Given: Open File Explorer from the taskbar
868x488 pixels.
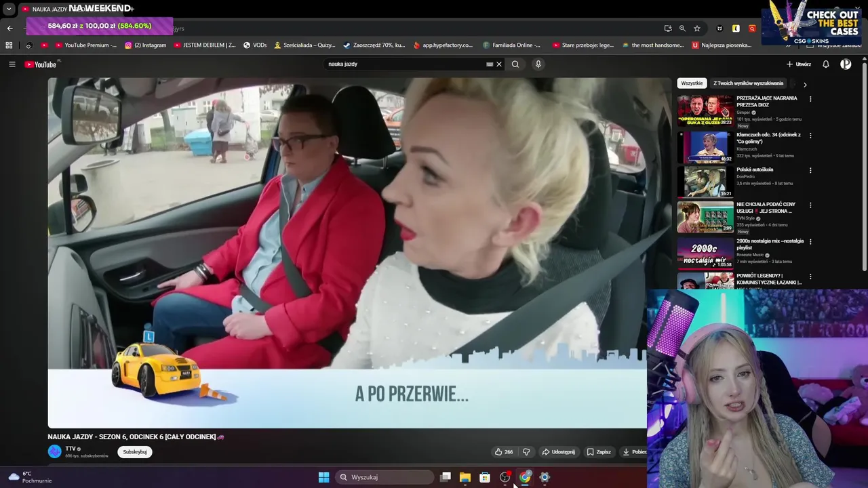Looking at the screenshot, I should coord(465,477).
